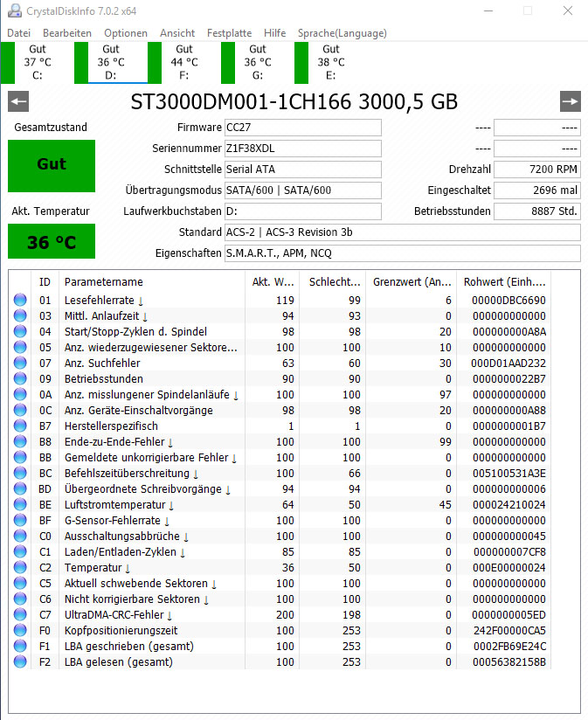Click status orb for Kopfpositionierungszeit row

pyautogui.click(x=20, y=630)
